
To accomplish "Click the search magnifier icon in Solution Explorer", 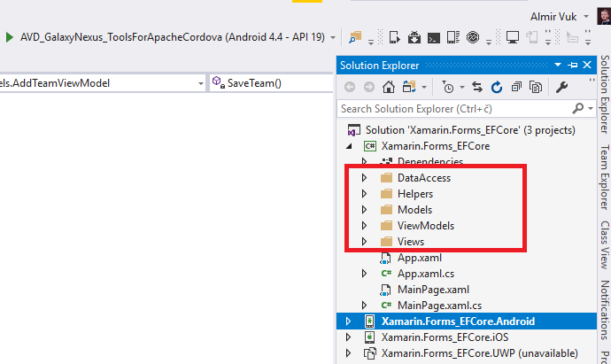I will click(x=578, y=108).
